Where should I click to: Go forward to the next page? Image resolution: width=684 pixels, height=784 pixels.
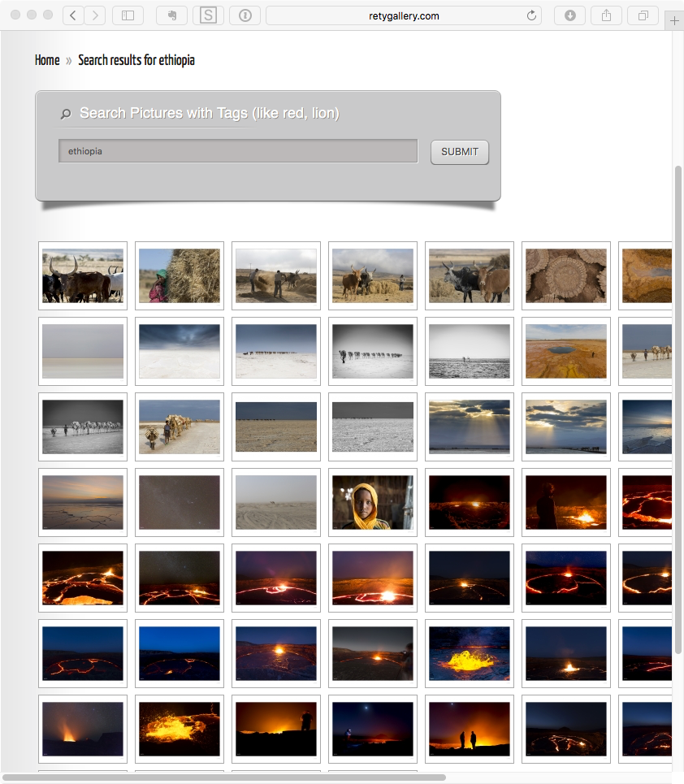point(95,15)
